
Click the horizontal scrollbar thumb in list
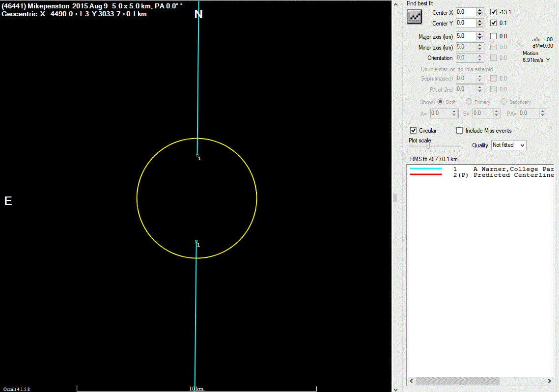(457, 381)
